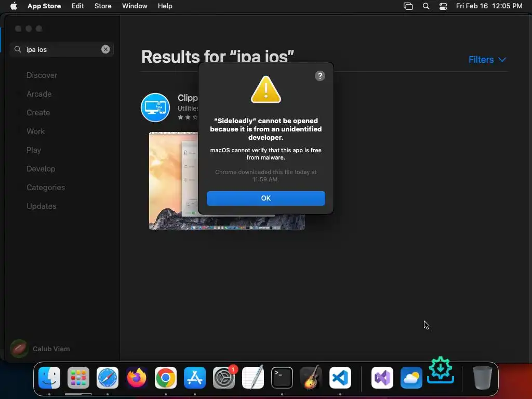Screen dimensions: 532x399
Task: Open the help question mark in dialog
Action: pyautogui.click(x=320, y=76)
